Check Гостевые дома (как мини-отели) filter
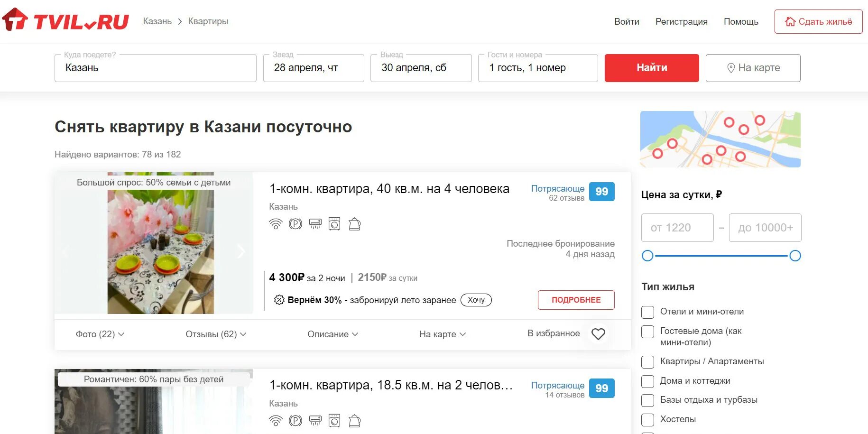Image resolution: width=868 pixels, height=434 pixels. pos(647,332)
